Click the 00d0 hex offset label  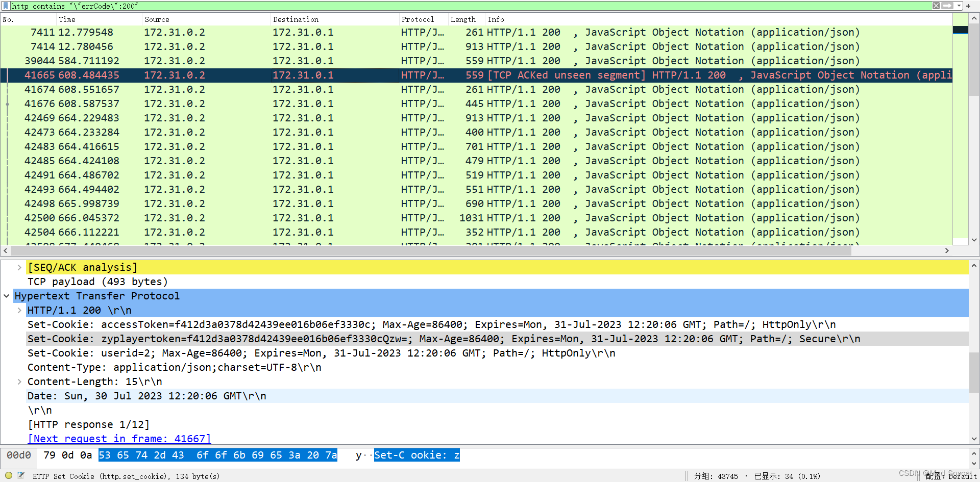(x=19, y=455)
